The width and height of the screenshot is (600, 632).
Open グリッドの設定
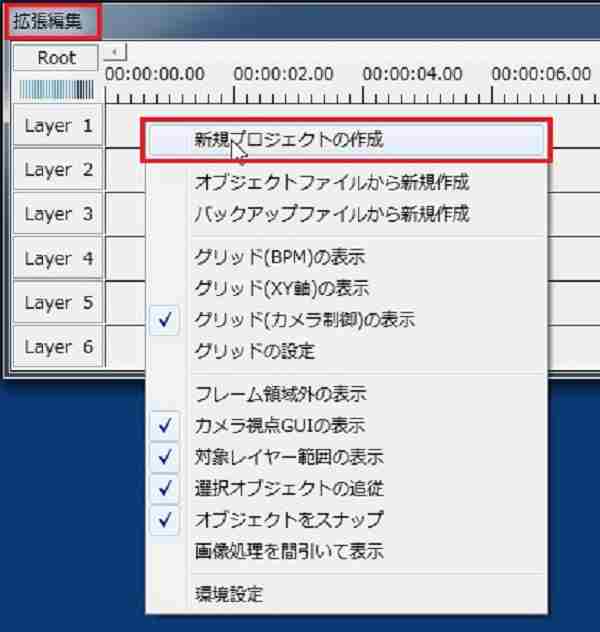point(347,351)
